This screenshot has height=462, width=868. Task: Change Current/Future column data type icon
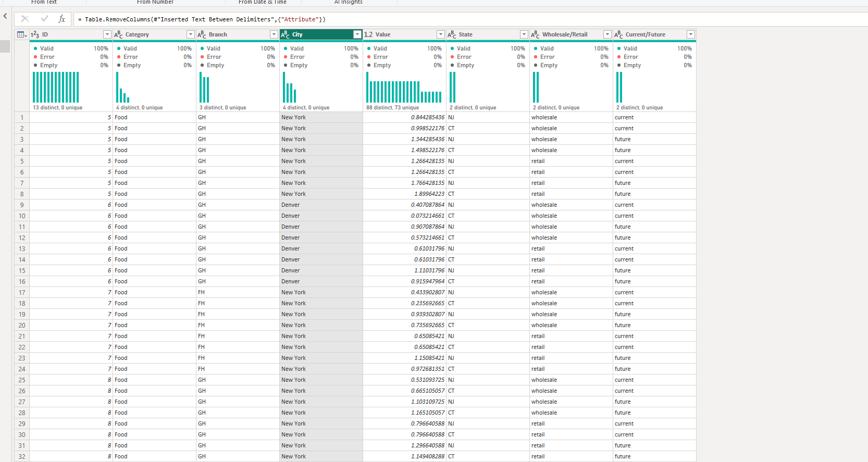tap(618, 34)
